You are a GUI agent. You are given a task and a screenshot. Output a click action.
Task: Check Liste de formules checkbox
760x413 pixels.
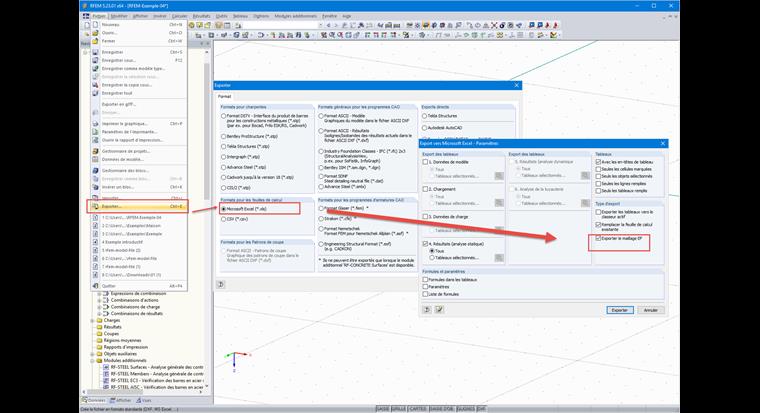tap(426, 294)
